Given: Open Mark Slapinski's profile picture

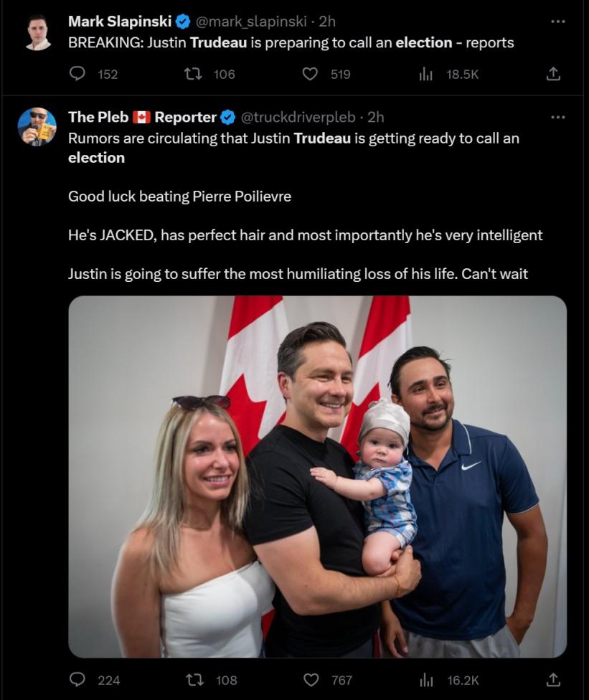Looking at the screenshot, I should (38, 32).
